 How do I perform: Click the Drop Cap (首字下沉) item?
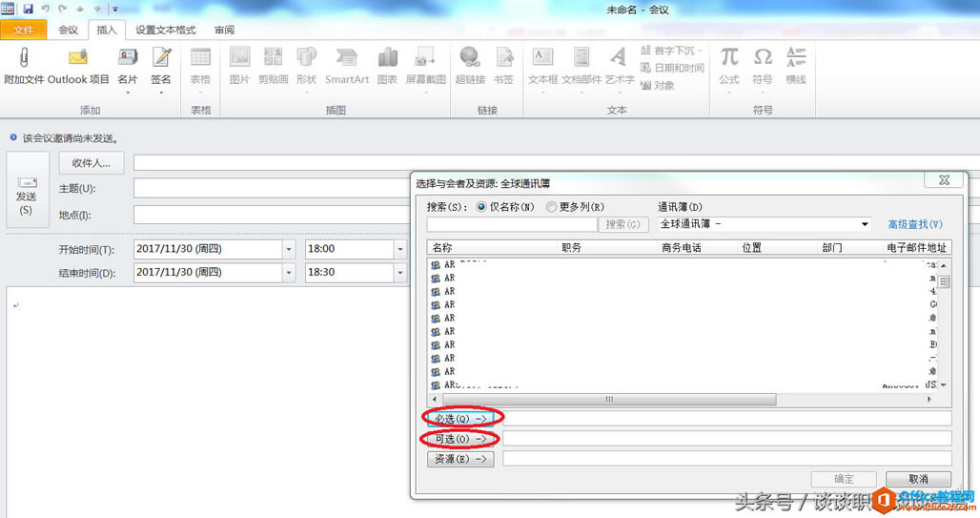pyautogui.click(x=671, y=50)
